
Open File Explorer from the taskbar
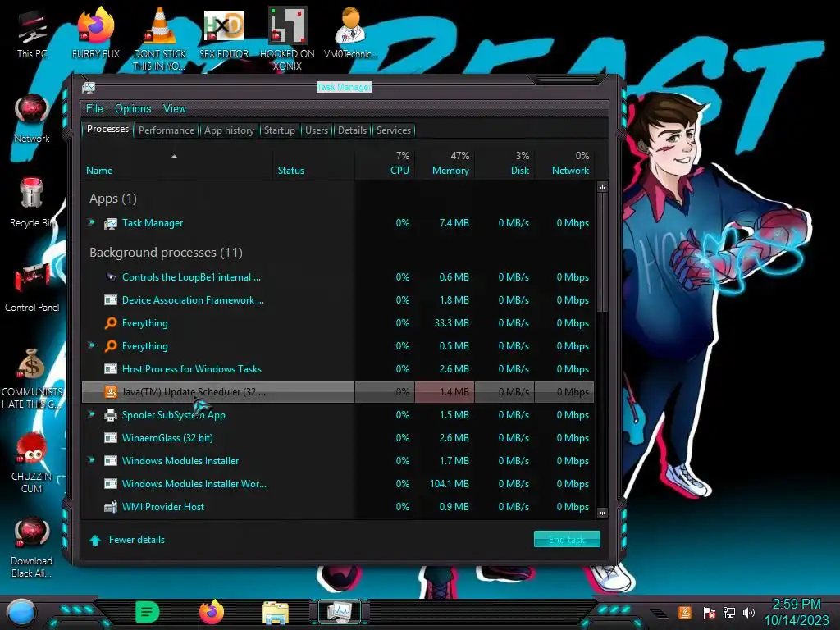pos(276,612)
